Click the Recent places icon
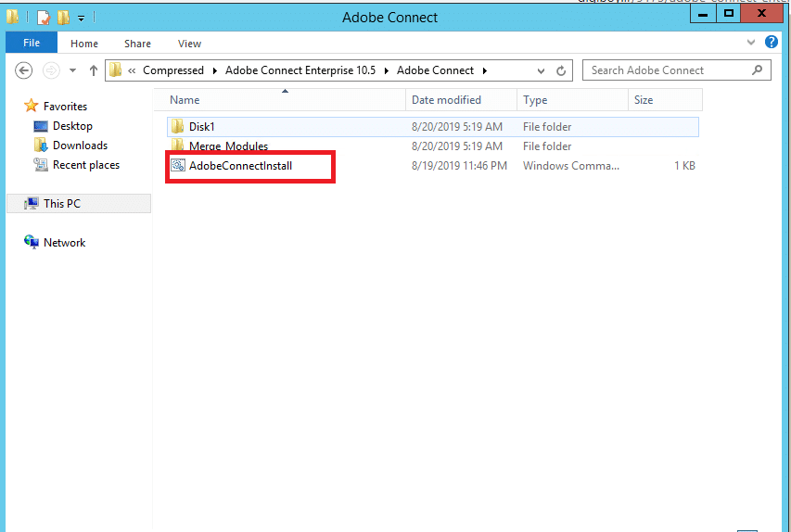Screen dimensions: 791x532 click(41, 164)
